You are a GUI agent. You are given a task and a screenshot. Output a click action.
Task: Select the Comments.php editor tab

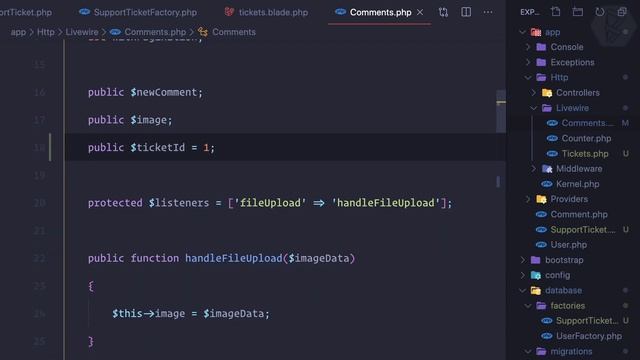(x=380, y=12)
